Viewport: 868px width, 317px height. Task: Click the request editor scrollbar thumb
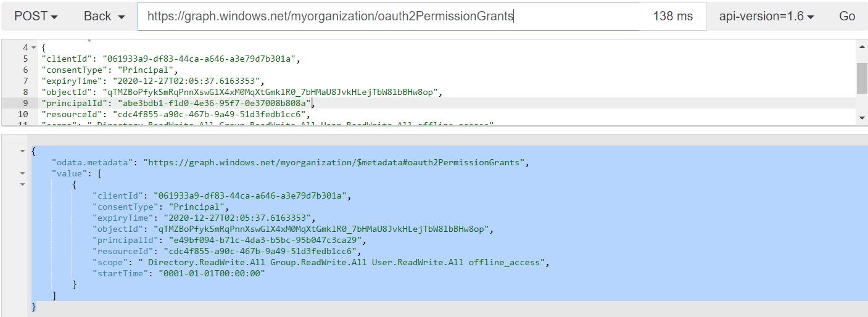tap(862, 77)
